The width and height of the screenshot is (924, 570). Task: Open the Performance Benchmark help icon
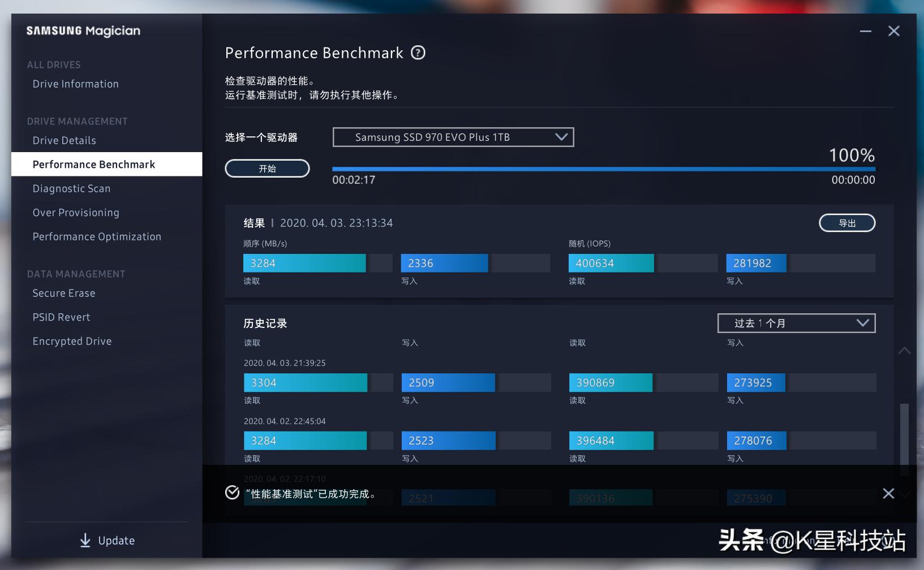(x=418, y=52)
